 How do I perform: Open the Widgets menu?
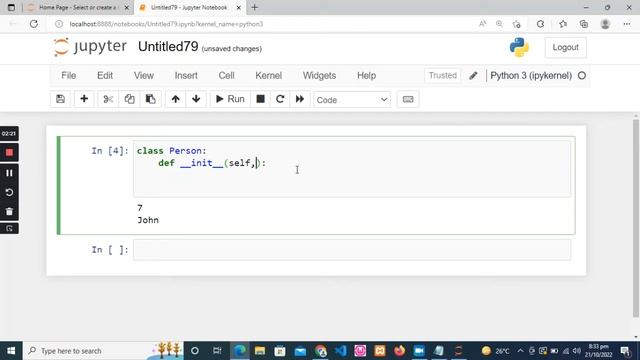[320, 76]
